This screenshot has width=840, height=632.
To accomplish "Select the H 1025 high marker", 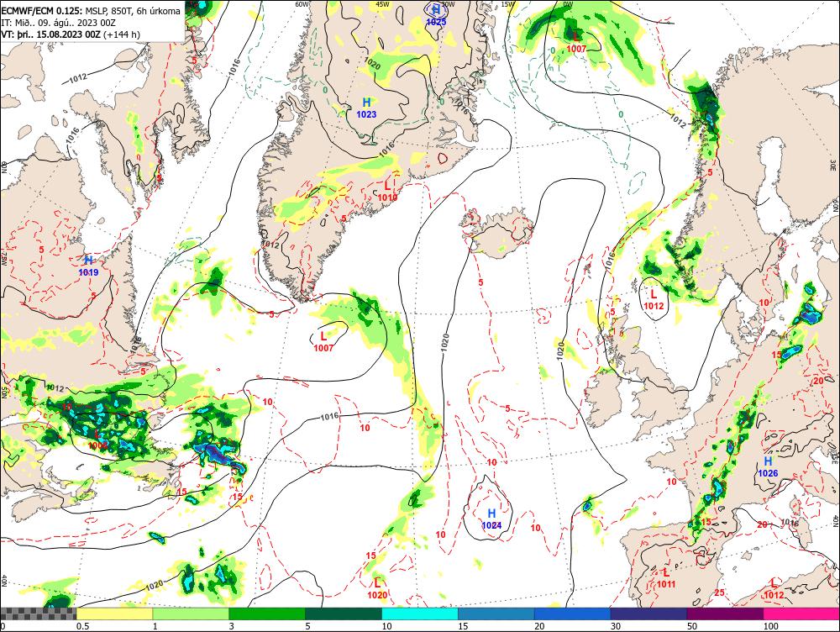I will (436, 15).
